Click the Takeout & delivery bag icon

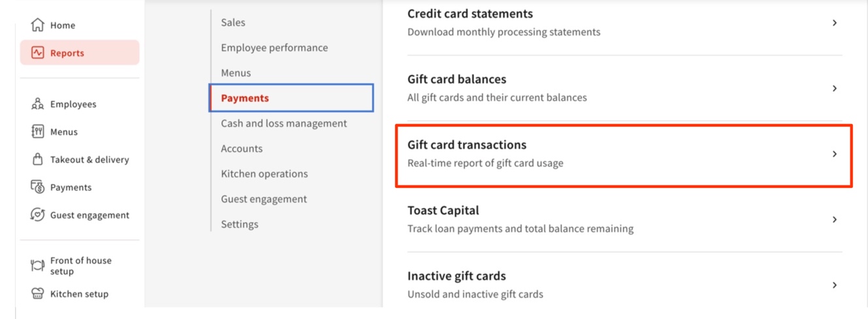37,159
